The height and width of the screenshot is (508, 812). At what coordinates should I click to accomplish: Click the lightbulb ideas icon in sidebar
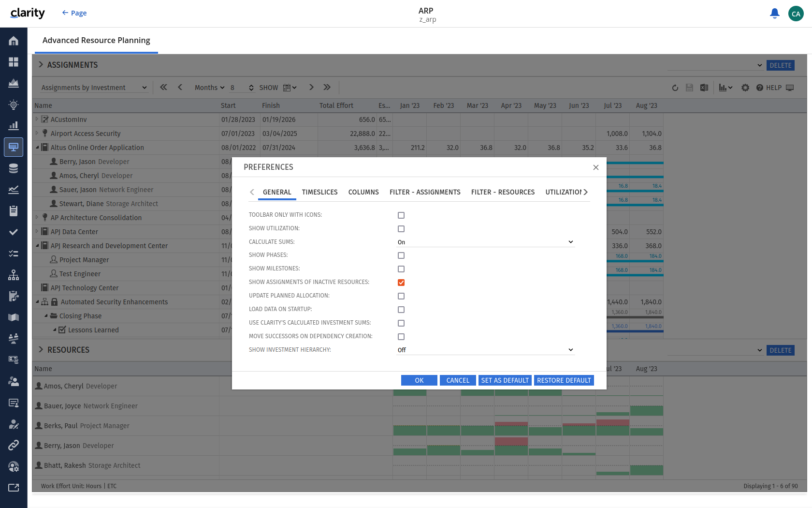click(x=14, y=105)
